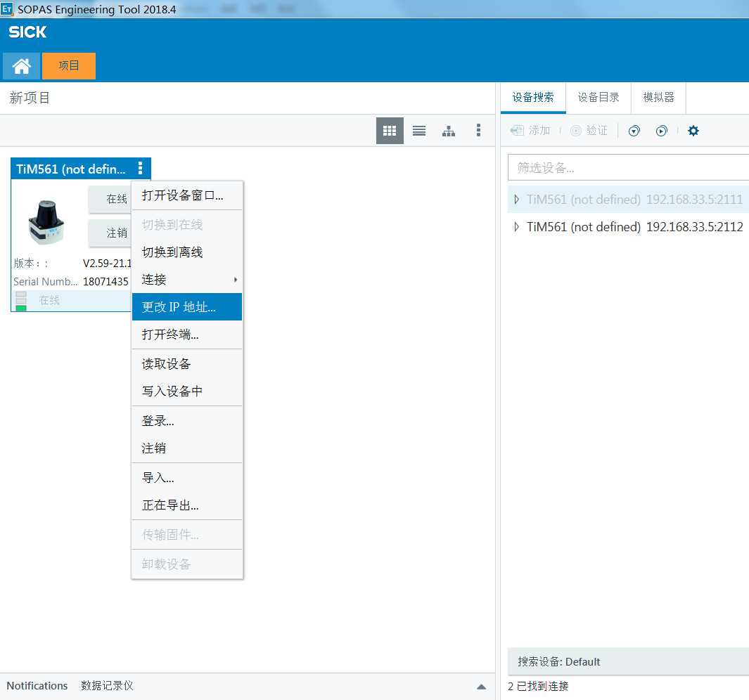Select 正在导出... menu entry
The height and width of the screenshot is (700, 749).
coord(187,505)
